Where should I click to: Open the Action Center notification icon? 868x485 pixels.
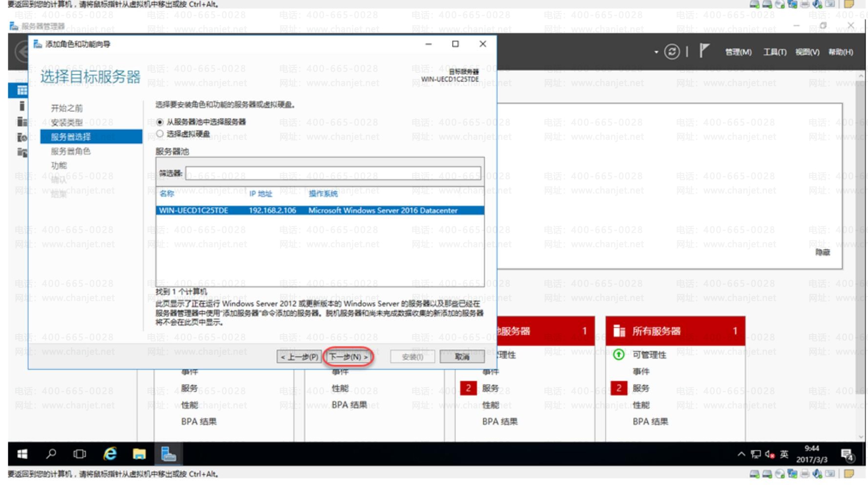click(x=847, y=455)
